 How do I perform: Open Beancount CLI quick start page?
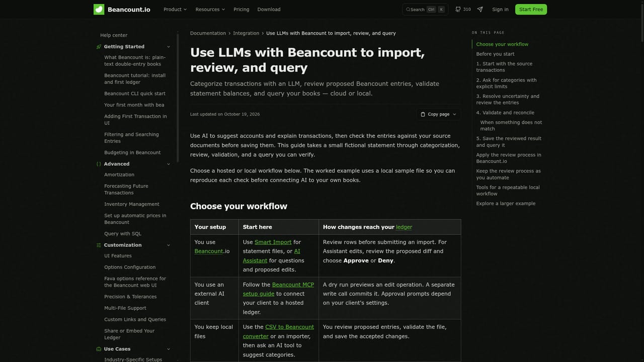point(135,94)
